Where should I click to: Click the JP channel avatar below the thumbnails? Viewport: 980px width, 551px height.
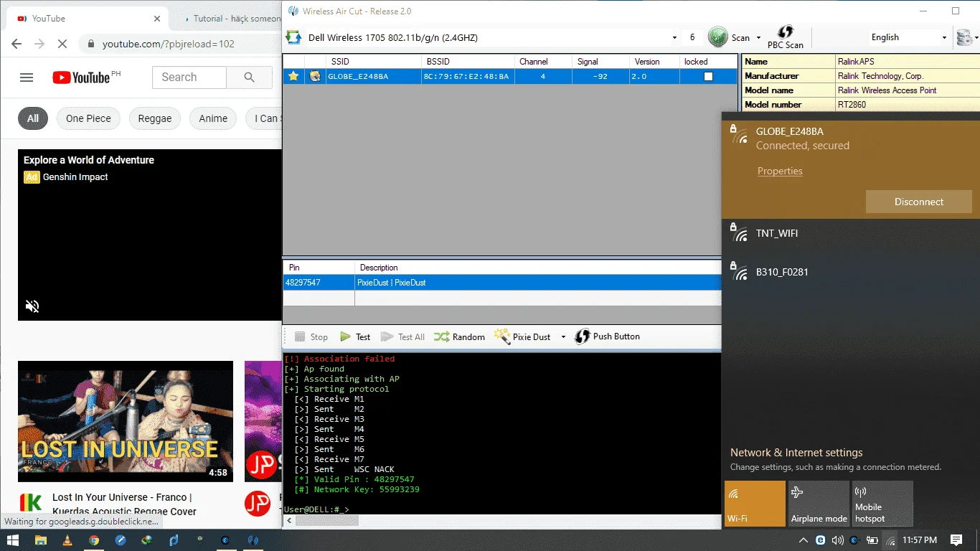tap(258, 504)
